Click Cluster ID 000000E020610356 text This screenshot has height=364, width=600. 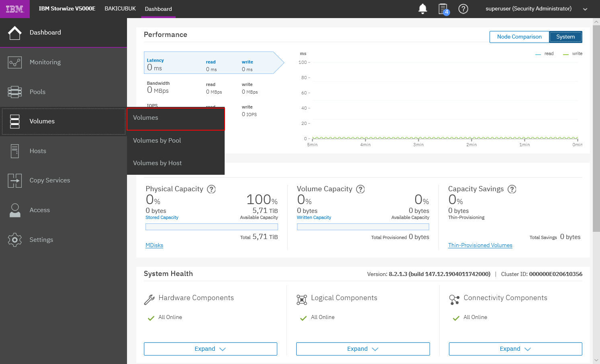pyautogui.click(x=542, y=274)
